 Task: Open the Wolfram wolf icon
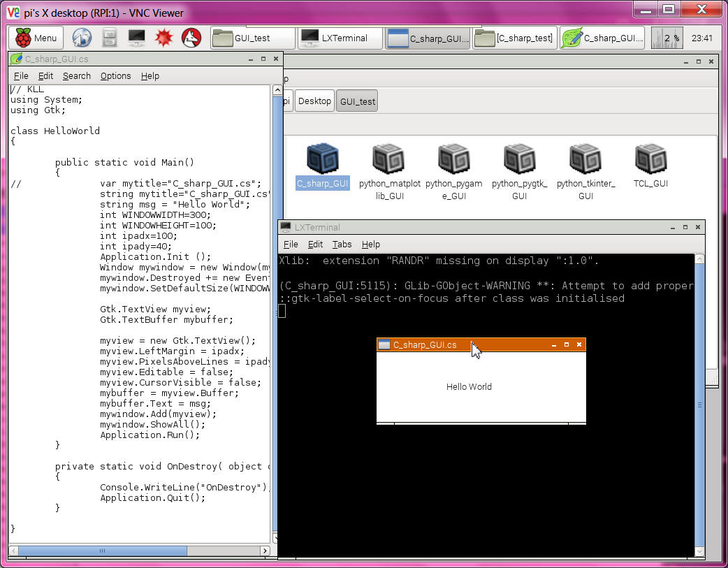tap(190, 38)
